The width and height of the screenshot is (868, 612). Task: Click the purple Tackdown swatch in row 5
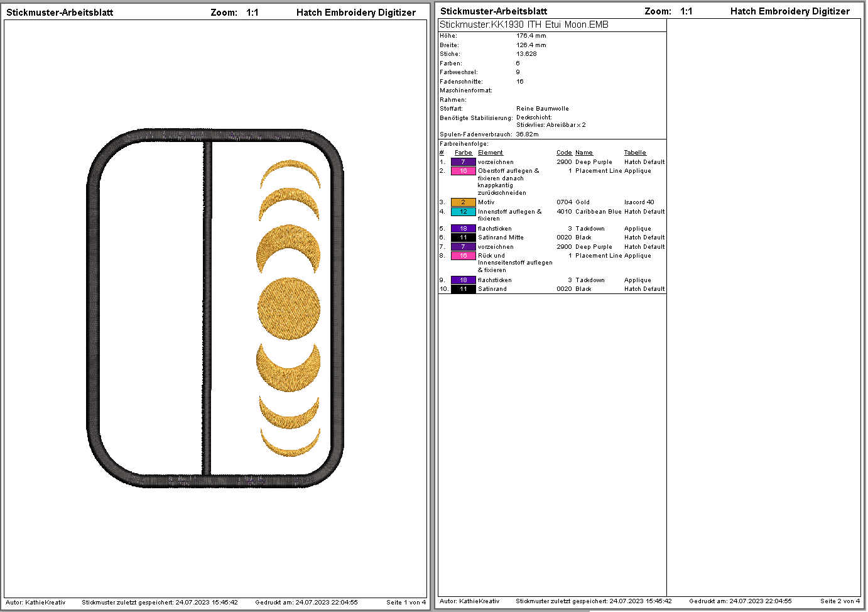(x=463, y=229)
